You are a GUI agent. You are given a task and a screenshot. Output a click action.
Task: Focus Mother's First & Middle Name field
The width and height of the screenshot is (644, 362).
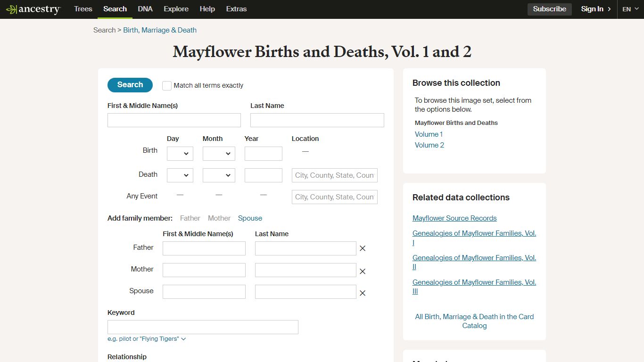[x=204, y=270]
